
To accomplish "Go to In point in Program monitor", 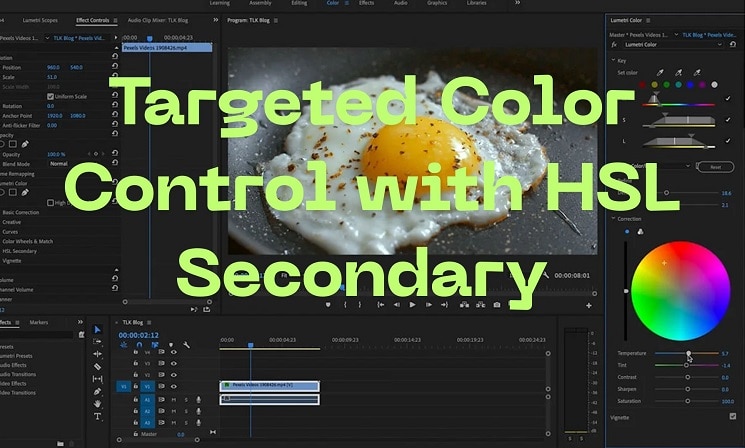I will tap(381, 305).
